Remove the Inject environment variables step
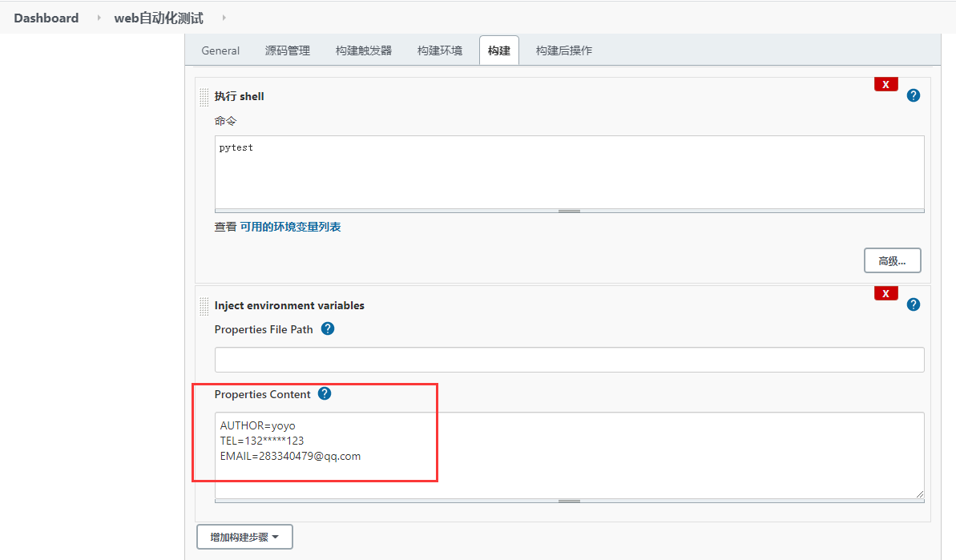The image size is (956, 560). [x=885, y=292]
